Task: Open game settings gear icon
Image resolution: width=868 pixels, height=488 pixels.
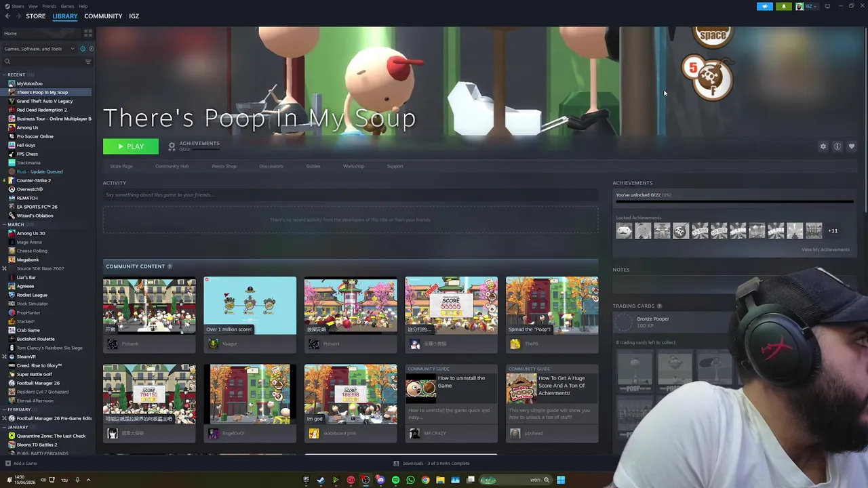Action: (x=823, y=146)
